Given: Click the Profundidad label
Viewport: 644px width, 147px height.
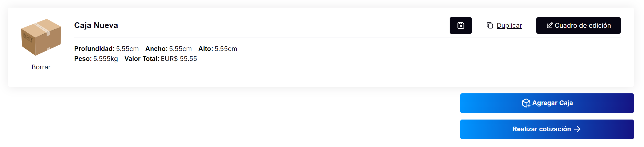Looking at the screenshot, I should pyautogui.click(x=94, y=49).
